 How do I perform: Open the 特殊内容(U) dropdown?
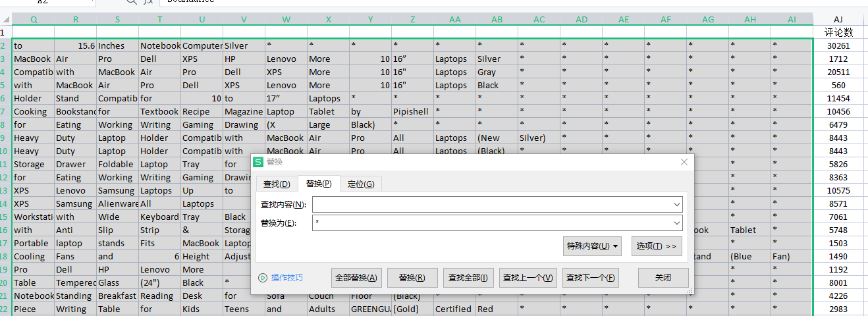coord(593,246)
